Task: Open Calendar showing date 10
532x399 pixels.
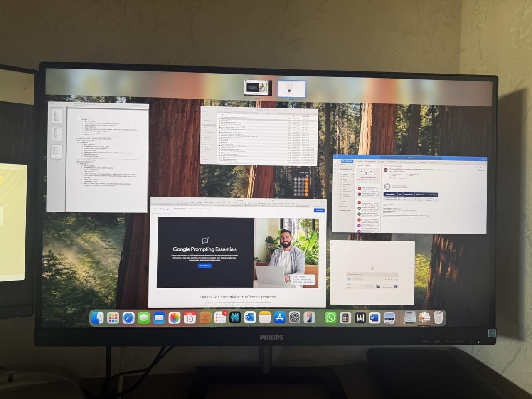Action: point(190,318)
